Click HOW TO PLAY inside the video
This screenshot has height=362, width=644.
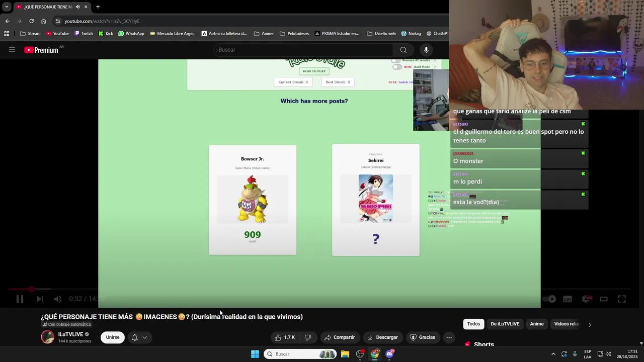(x=314, y=71)
